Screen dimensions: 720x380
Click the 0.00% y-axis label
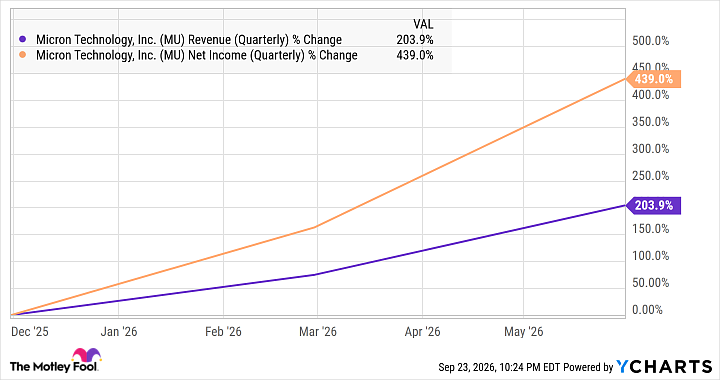(x=647, y=310)
